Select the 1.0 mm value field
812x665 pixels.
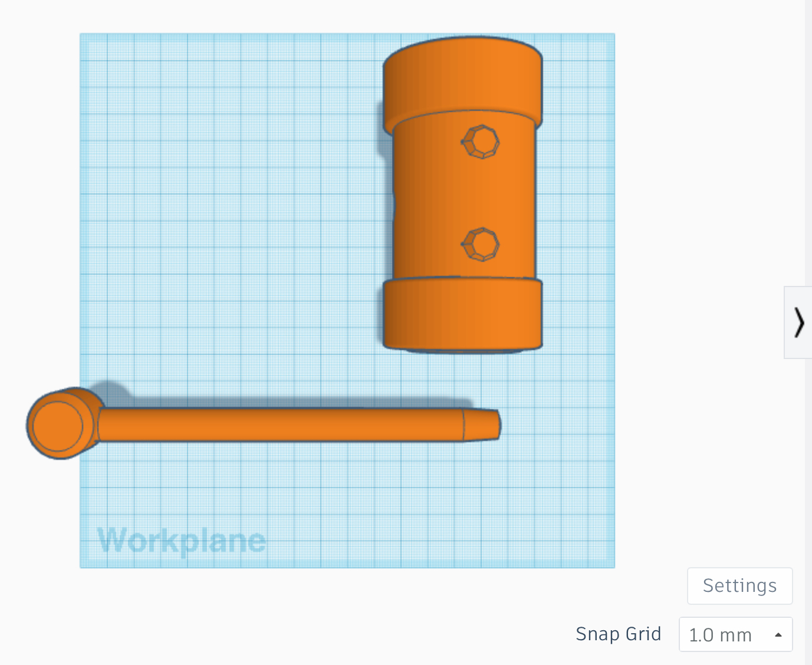[x=721, y=635]
